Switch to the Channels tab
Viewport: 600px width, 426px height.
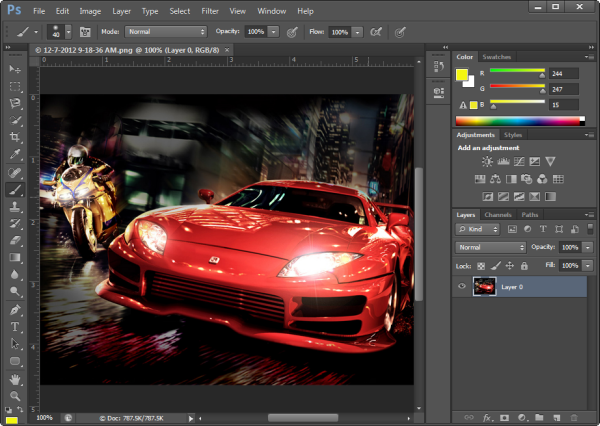(497, 214)
